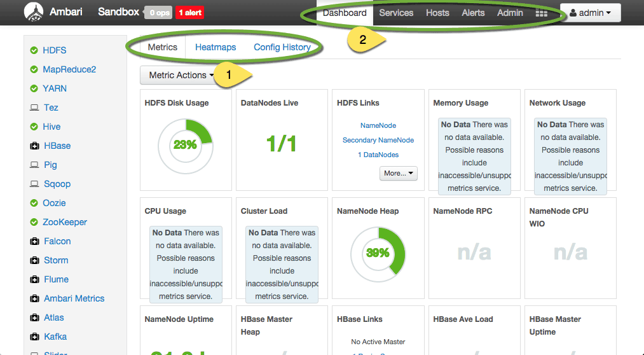Click the maintenance icon beside Kafka

pyautogui.click(x=34, y=337)
